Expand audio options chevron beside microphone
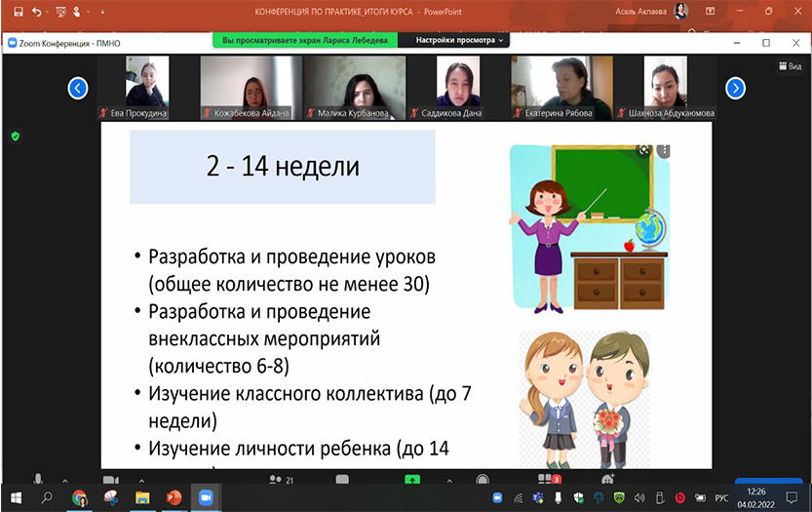This screenshot has height=512, width=812. coord(66,479)
